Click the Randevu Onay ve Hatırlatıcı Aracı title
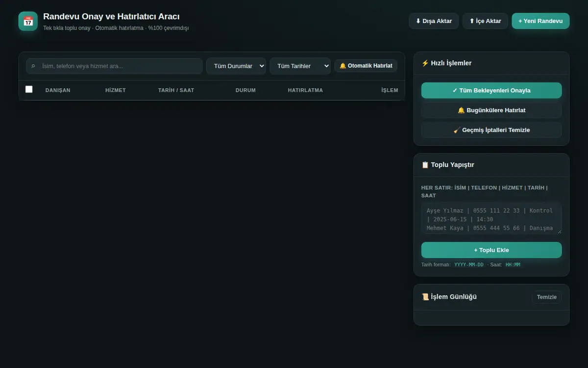The image size is (588, 368). pos(111,17)
